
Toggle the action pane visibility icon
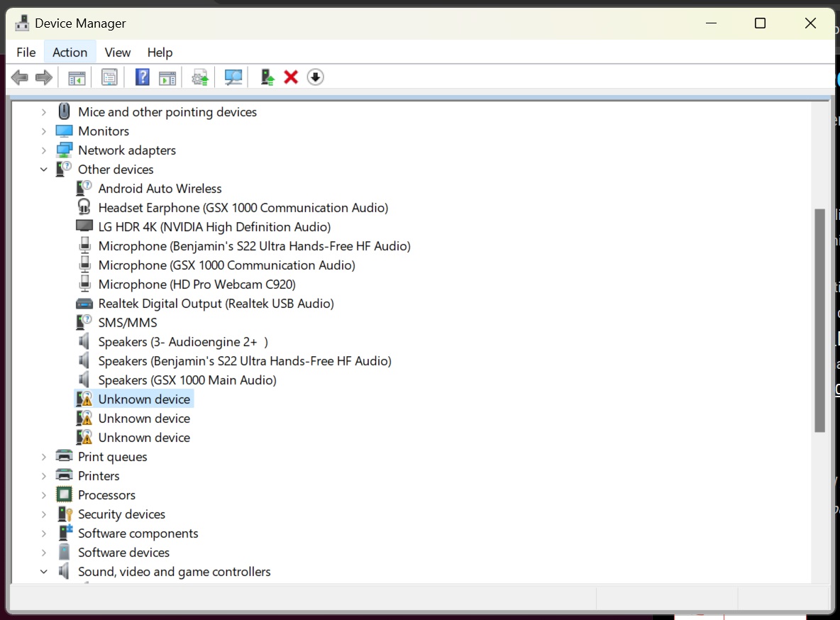167,77
